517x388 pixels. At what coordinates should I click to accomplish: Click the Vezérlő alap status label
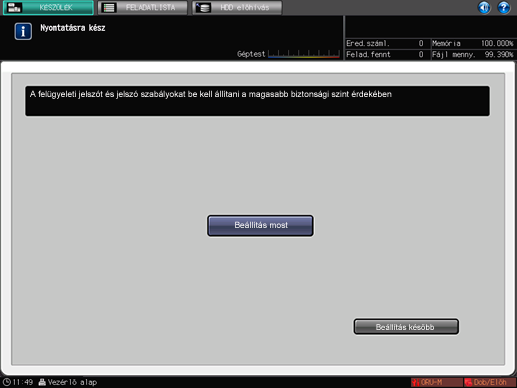click(72, 382)
